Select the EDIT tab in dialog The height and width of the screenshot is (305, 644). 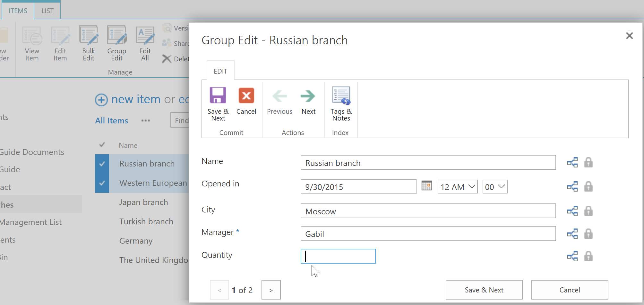[x=220, y=71]
